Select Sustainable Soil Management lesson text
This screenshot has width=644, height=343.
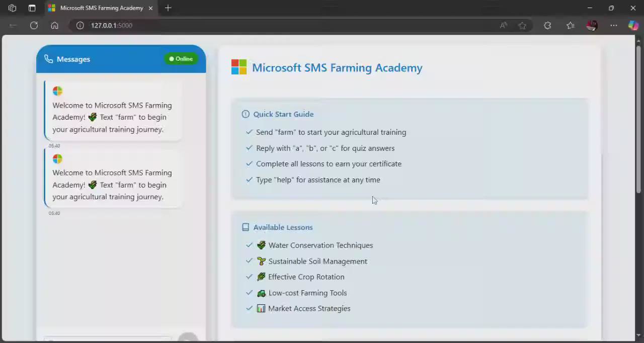tap(317, 261)
